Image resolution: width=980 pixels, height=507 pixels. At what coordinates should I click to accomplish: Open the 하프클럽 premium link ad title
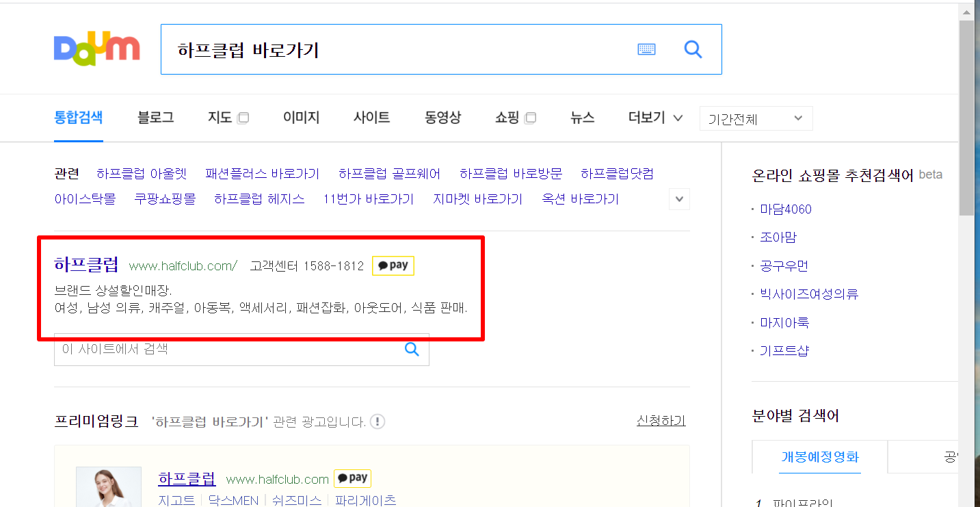pyautogui.click(x=187, y=478)
